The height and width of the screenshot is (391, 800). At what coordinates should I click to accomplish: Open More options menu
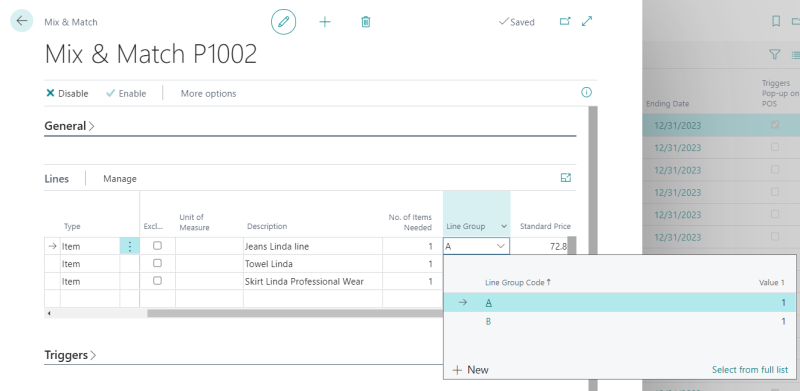coord(208,93)
